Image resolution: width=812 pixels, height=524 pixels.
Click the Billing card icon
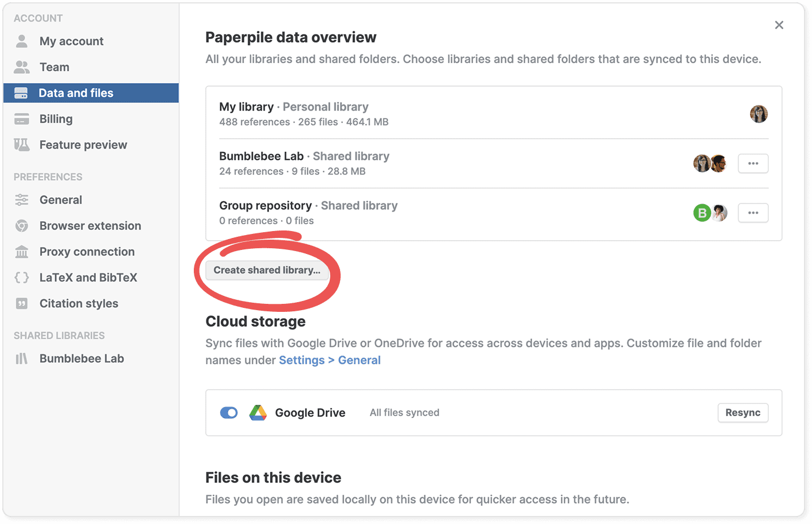coord(22,119)
